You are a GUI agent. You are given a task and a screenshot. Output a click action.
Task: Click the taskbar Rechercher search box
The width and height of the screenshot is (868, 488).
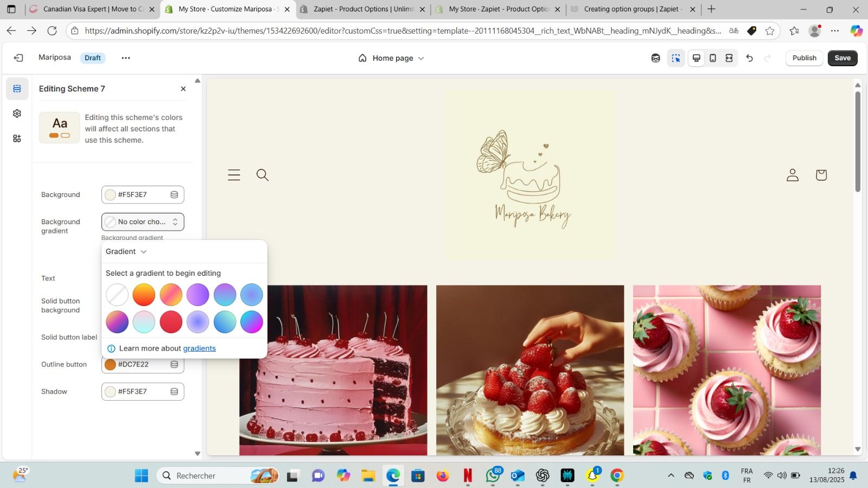point(218,476)
